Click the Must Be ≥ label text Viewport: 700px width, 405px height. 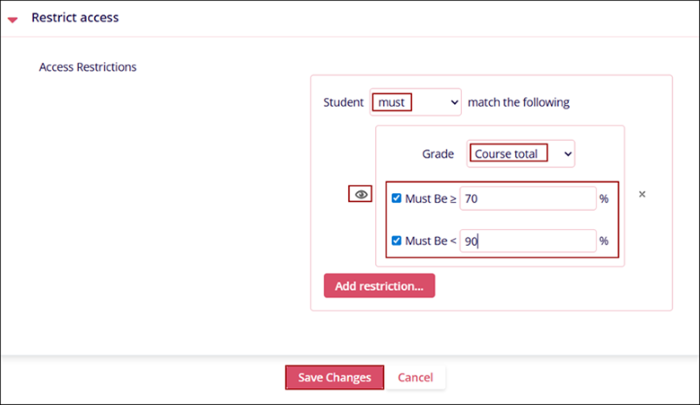tap(430, 198)
